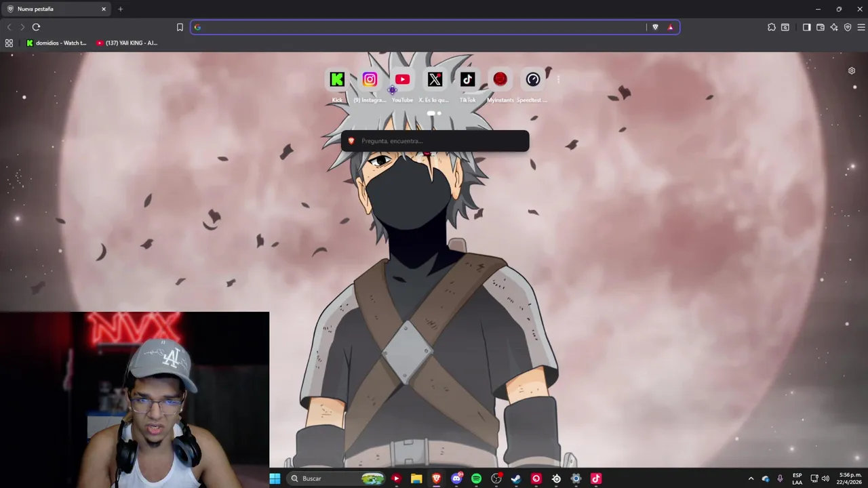Image resolution: width=868 pixels, height=488 pixels.
Task: Open File Explorer from taskbar
Action: click(416, 479)
